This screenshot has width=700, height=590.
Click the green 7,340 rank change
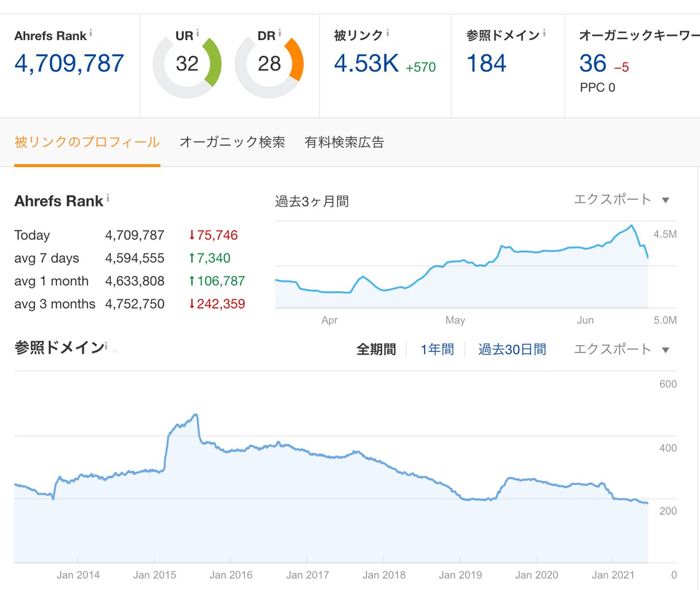tap(209, 258)
